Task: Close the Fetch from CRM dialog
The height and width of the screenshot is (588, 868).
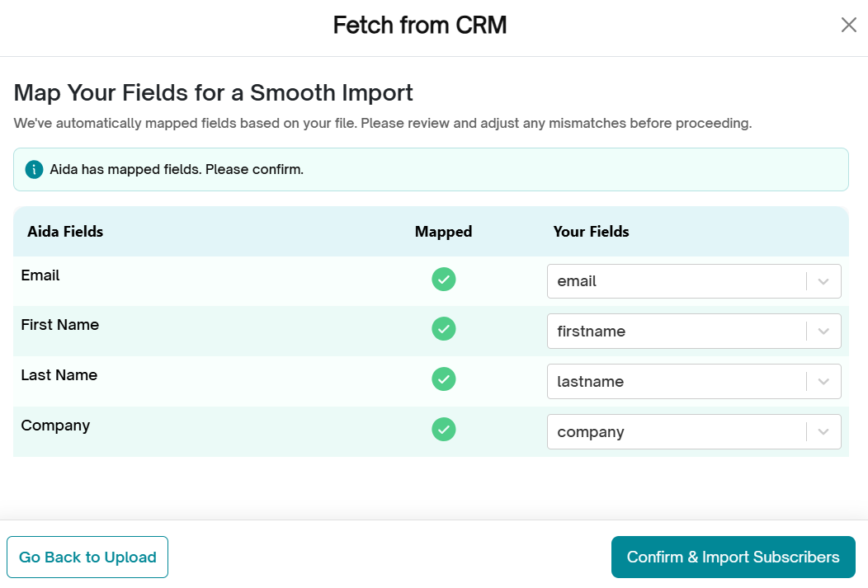Action: tap(848, 25)
